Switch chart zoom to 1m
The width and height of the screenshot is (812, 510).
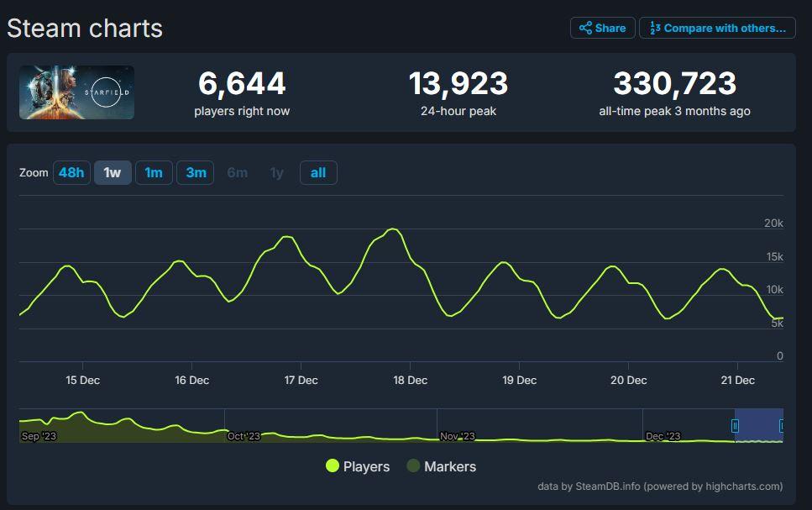pos(154,172)
